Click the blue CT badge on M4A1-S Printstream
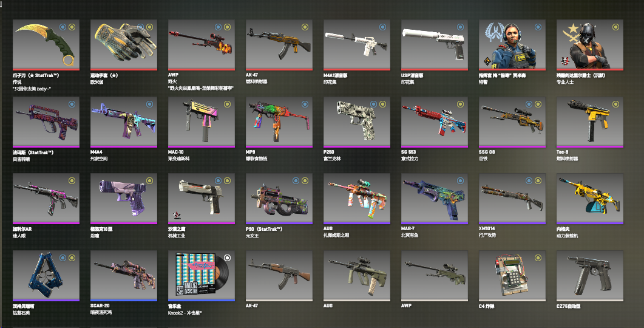644x328 pixels. click(382, 27)
